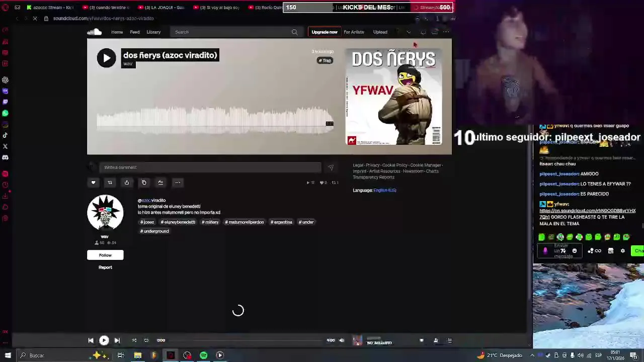Open WhatsApp in the Opera sidebar

coord(5,114)
